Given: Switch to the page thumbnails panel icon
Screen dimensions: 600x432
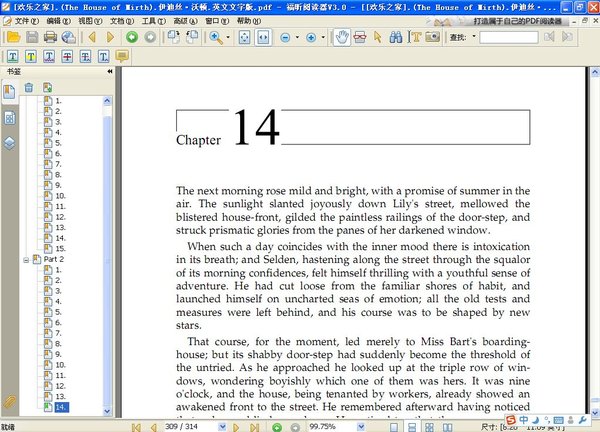Looking at the screenshot, I should (10, 118).
